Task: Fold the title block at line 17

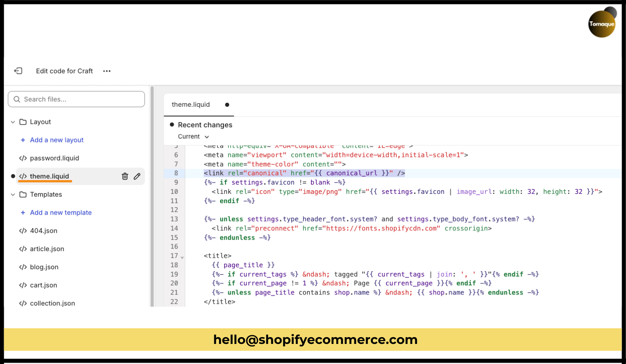Action: coord(182,257)
